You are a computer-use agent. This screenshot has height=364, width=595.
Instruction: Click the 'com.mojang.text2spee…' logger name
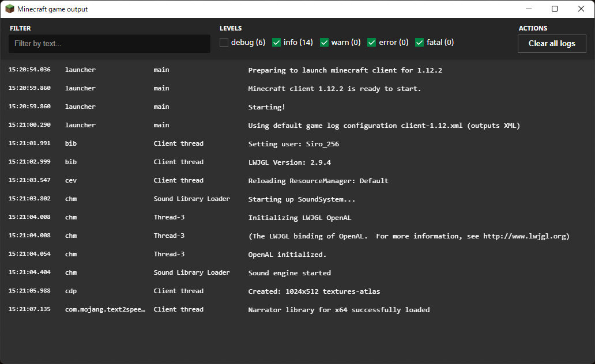pos(105,309)
